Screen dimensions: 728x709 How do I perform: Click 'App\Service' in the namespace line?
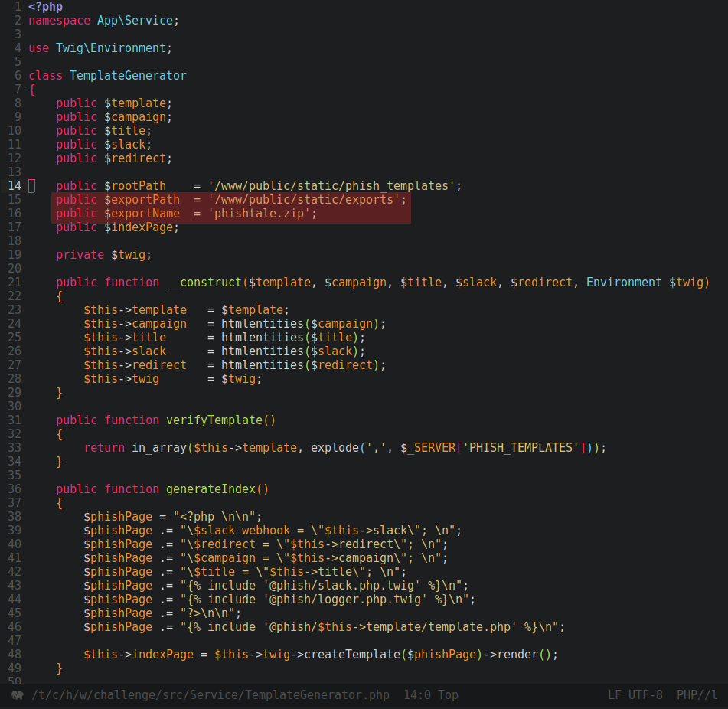click(x=135, y=21)
